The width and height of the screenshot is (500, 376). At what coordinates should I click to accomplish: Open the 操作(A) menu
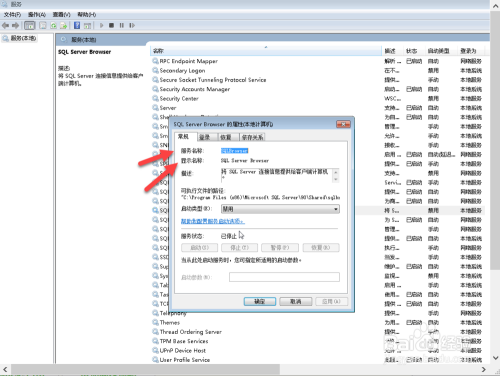[37, 15]
